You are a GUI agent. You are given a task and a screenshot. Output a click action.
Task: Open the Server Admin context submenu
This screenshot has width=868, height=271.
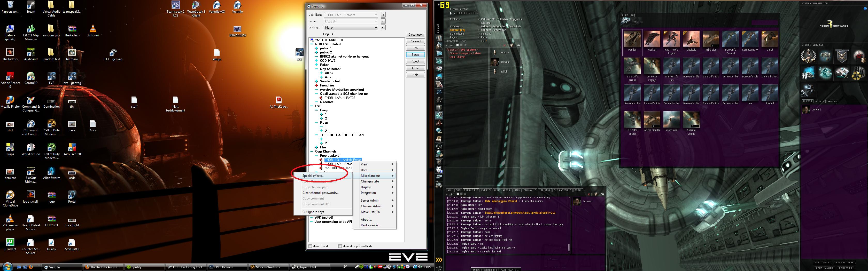point(374,200)
